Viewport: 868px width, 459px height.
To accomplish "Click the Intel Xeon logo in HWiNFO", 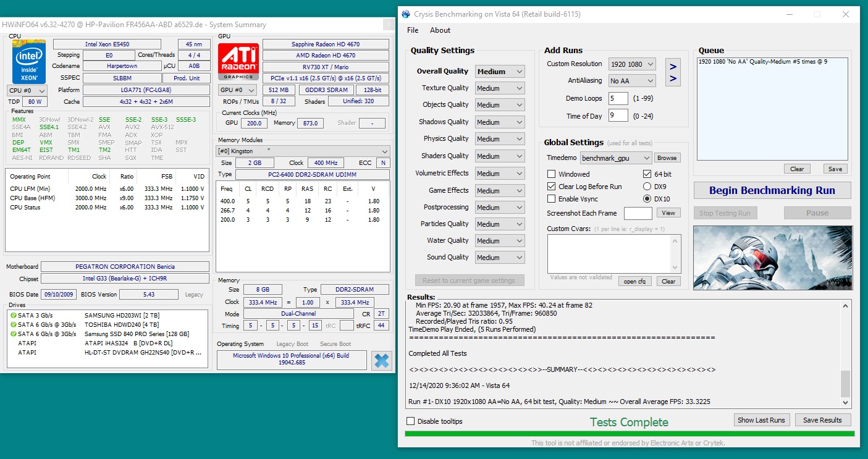I will click(29, 62).
